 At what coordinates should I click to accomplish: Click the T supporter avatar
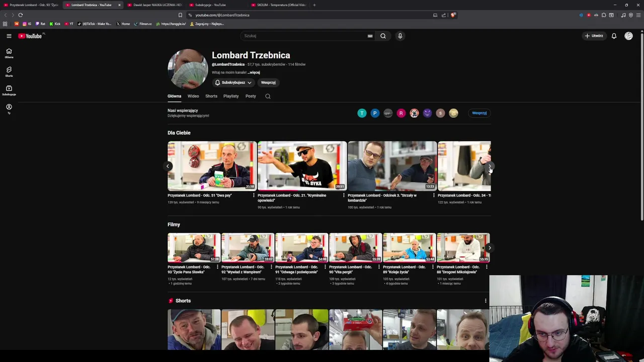(x=362, y=113)
